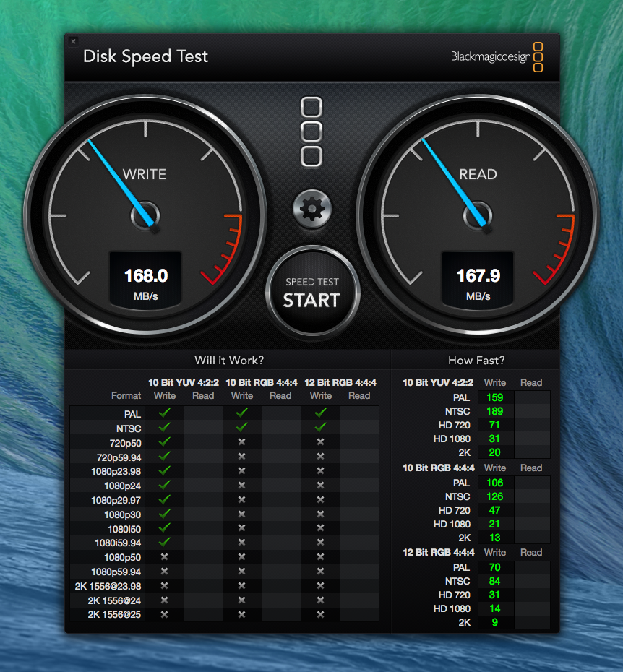Select the 2K write value 9 in 12 Bit RGB
Screen dimensions: 623x672
tap(495, 622)
